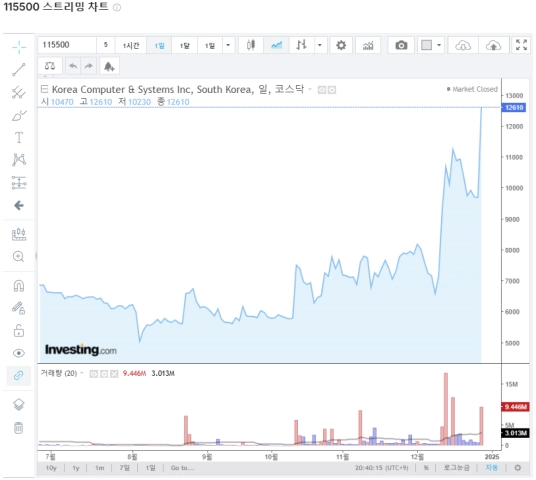The height and width of the screenshot is (480, 536).
Task: Open the pitchfork drawing tools
Action: (19, 92)
